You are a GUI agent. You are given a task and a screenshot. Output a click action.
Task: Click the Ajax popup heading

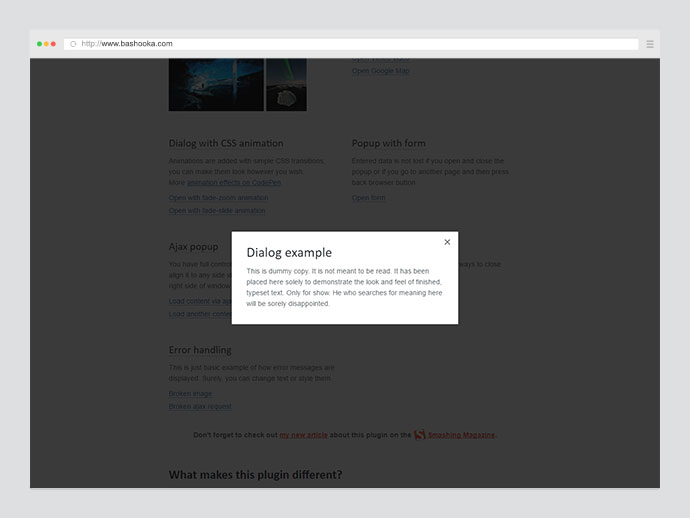(194, 247)
